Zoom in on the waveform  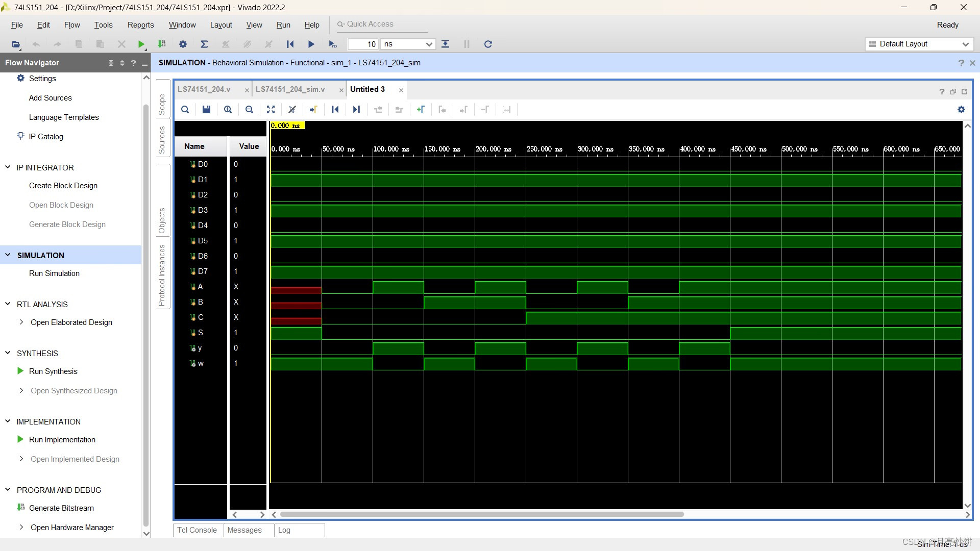[x=228, y=110]
